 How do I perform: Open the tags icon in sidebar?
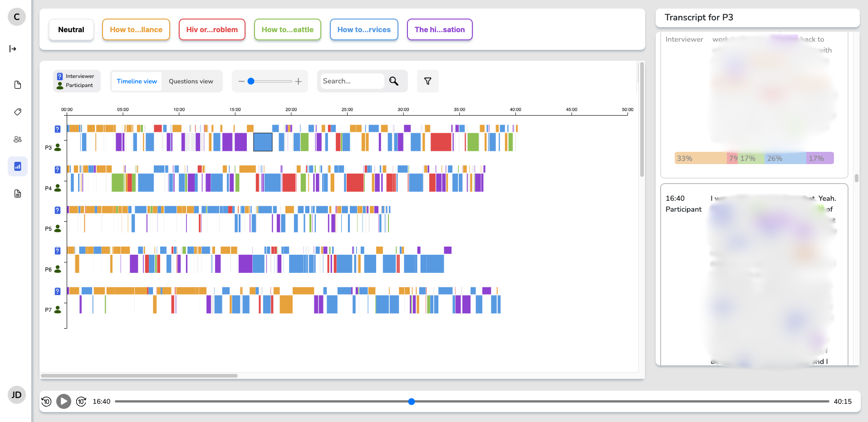click(18, 112)
